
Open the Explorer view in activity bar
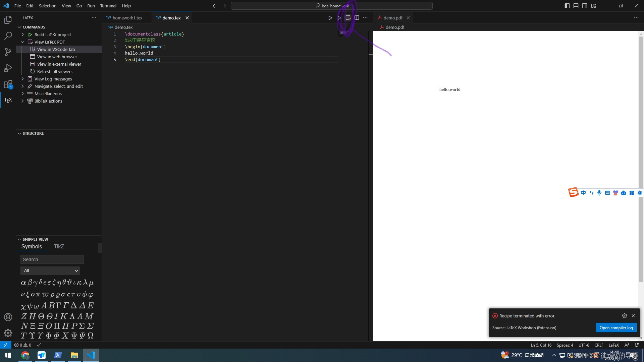(x=8, y=20)
